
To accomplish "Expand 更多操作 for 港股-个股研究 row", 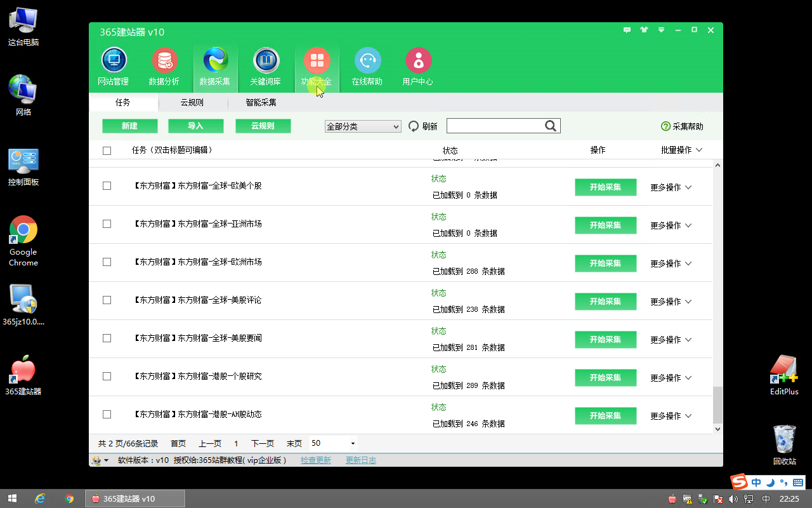I will [671, 378].
